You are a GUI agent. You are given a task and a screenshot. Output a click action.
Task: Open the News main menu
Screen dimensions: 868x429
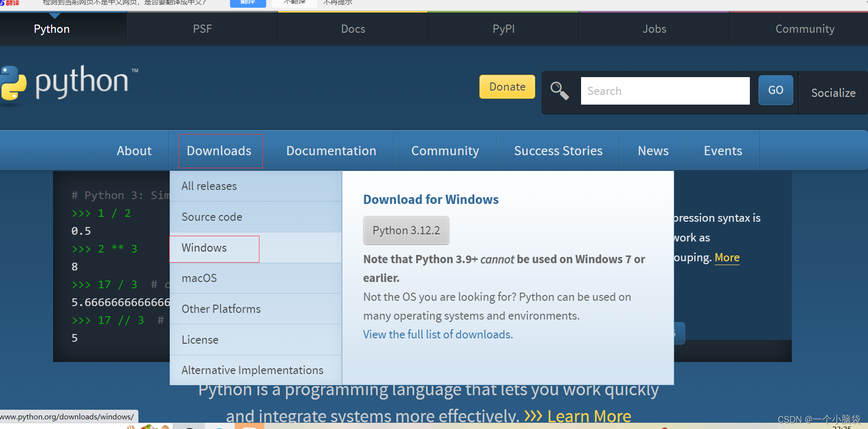point(653,151)
